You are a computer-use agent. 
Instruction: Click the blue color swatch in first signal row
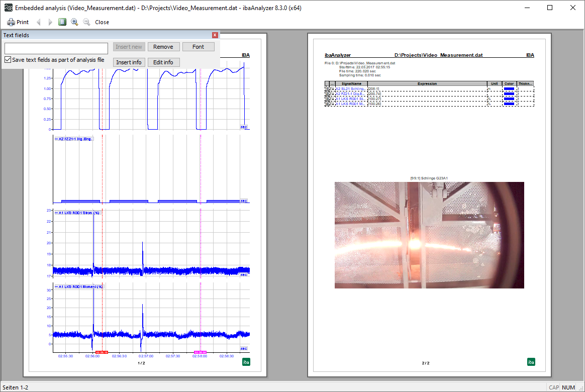click(x=509, y=88)
